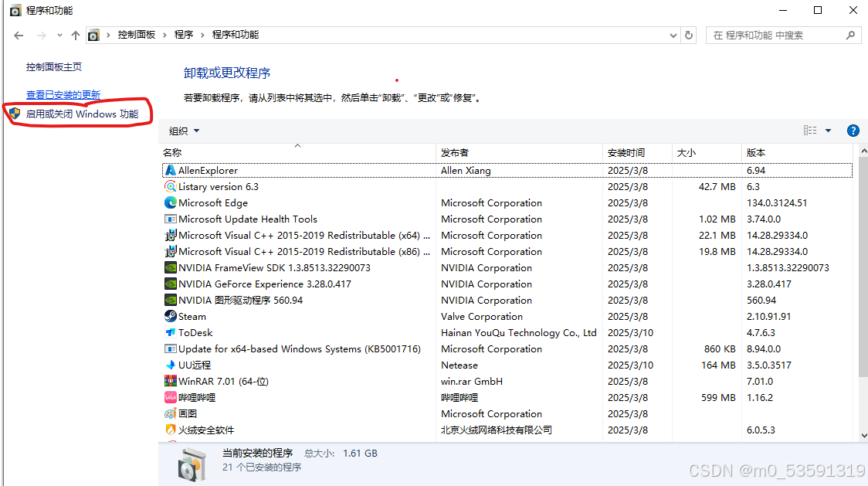
Task: Click Hainan YouQu Technology Co., Ltd cell
Action: pos(519,332)
